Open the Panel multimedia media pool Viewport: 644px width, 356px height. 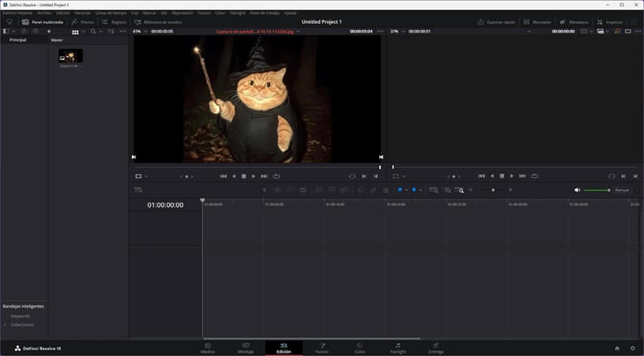point(43,22)
